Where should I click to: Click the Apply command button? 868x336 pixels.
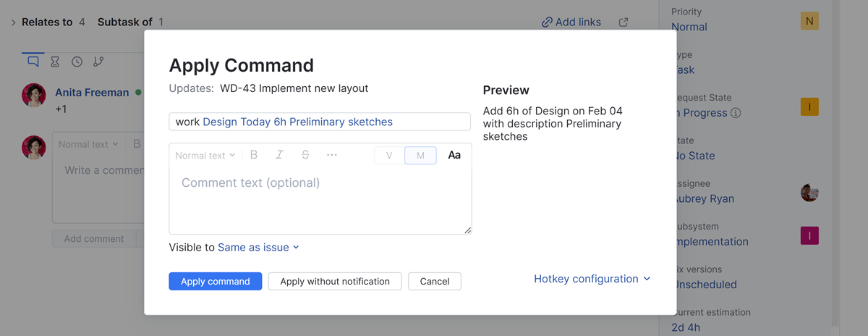point(216,281)
